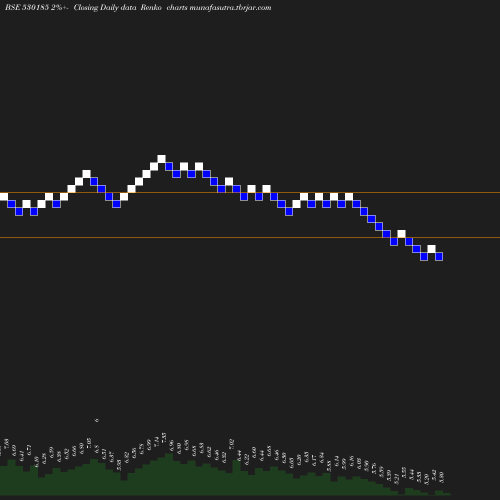Click the 5.21 price label
The image size is (500, 500).
(396, 479)
